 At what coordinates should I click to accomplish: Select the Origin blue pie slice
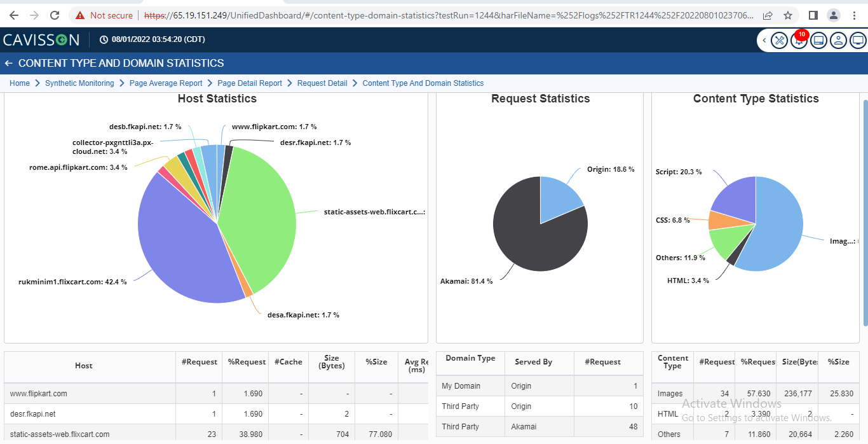[557, 198]
